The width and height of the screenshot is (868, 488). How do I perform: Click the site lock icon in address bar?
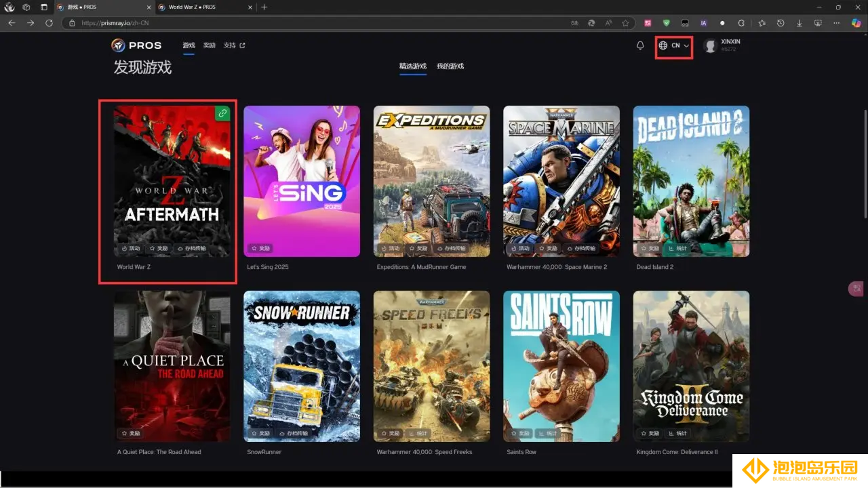[x=72, y=22]
